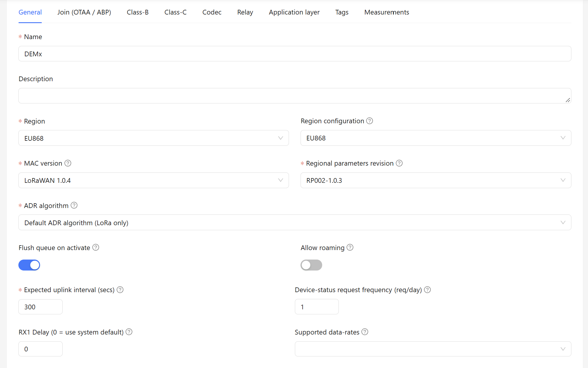Click help icon for Supported data-rates
This screenshot has width=588, height=368.
point(365,332)
